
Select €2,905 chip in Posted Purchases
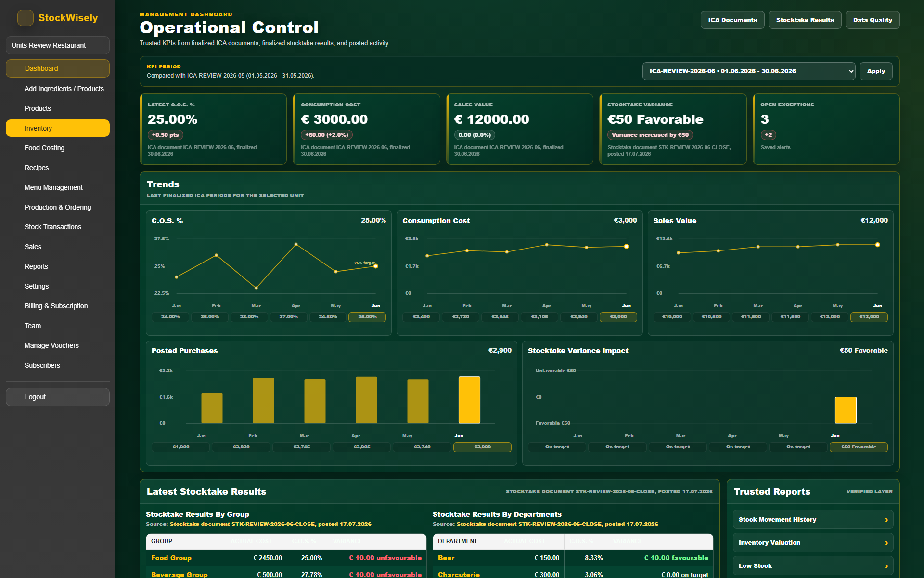pyautogui.click(x=362, y=447)
